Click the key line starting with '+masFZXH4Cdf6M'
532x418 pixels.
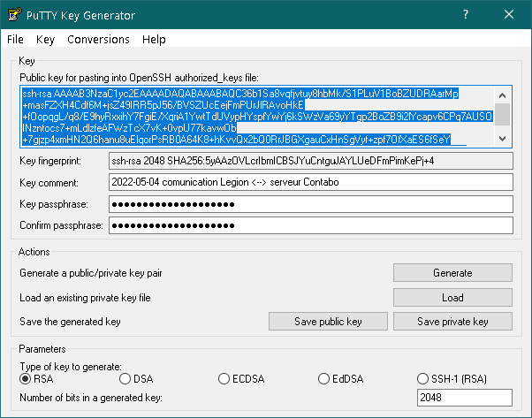coord(163,105)
